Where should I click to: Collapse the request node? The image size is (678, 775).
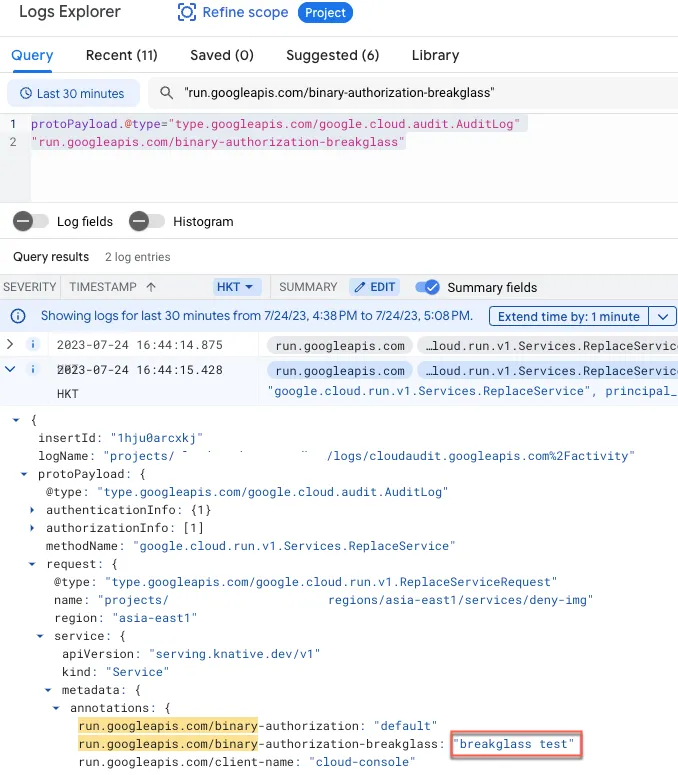coord(32,564)
